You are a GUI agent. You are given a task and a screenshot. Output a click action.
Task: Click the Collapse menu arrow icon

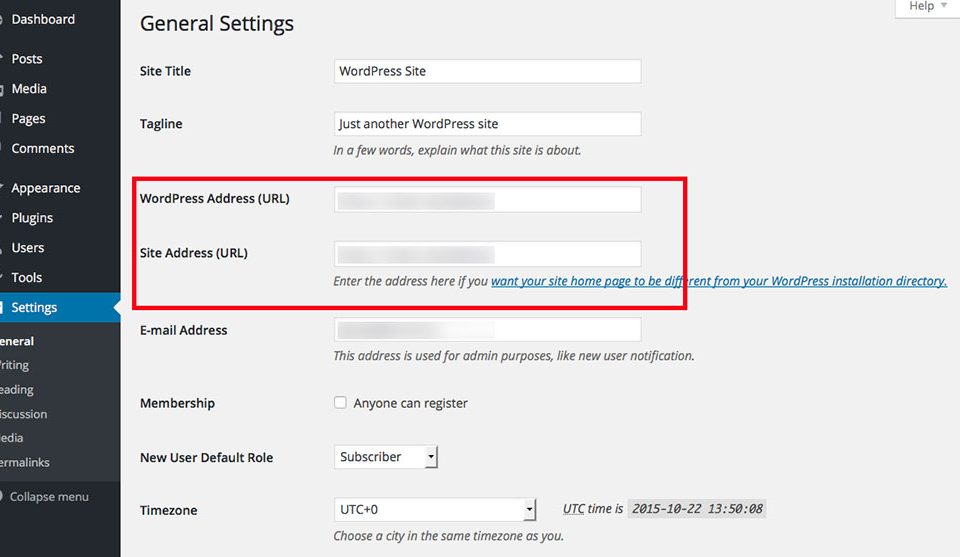[x=2, y=497]
